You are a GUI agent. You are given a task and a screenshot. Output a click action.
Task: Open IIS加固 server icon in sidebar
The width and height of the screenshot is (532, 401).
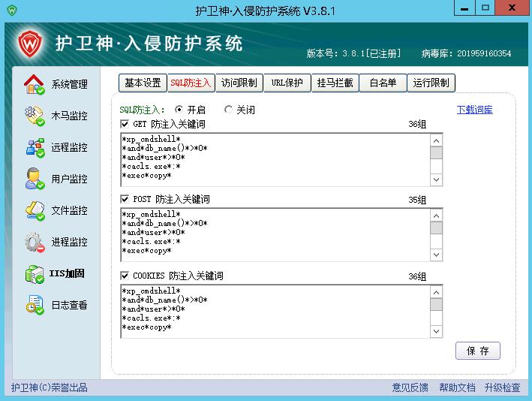click(x=35, y=274)
